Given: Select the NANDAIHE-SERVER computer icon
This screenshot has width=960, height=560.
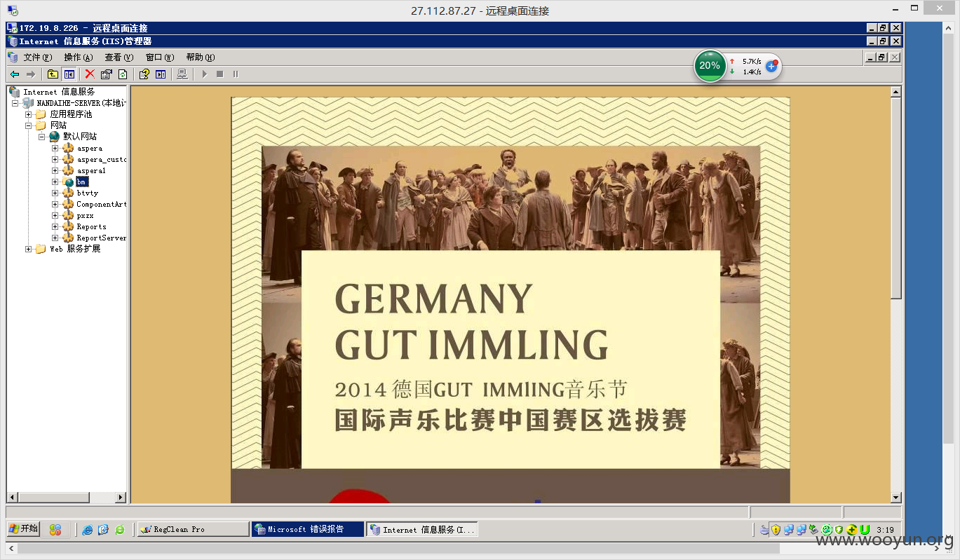Looking at the screenshot, I should click(28, 103).
